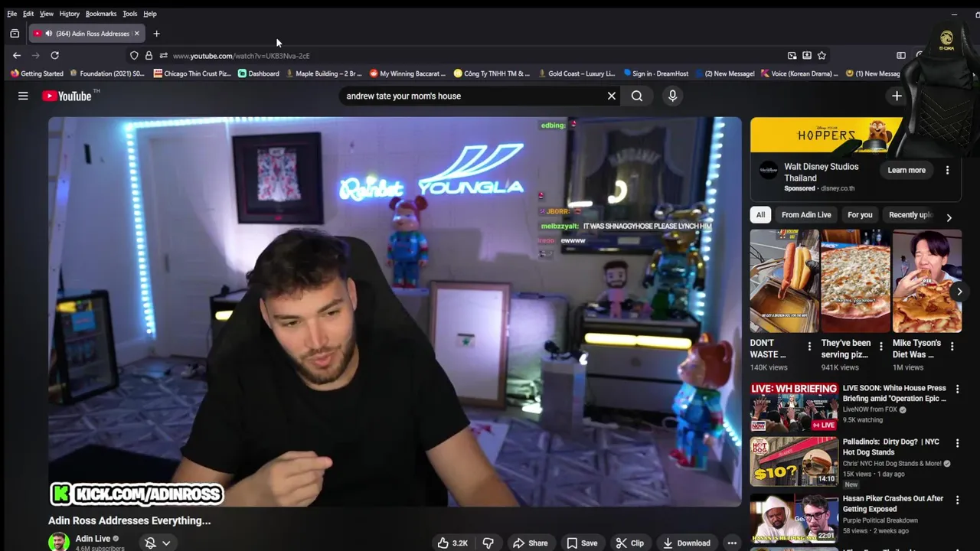The width and height of the screenshot is (980, 551).
Task: Open the Firefox sidebar toggle icon
Action: [901, 55]
